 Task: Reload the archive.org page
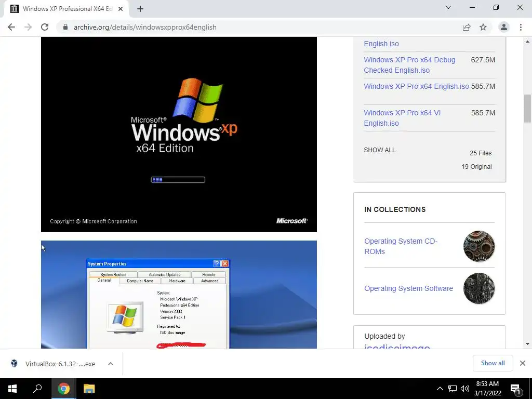(45, 27)
